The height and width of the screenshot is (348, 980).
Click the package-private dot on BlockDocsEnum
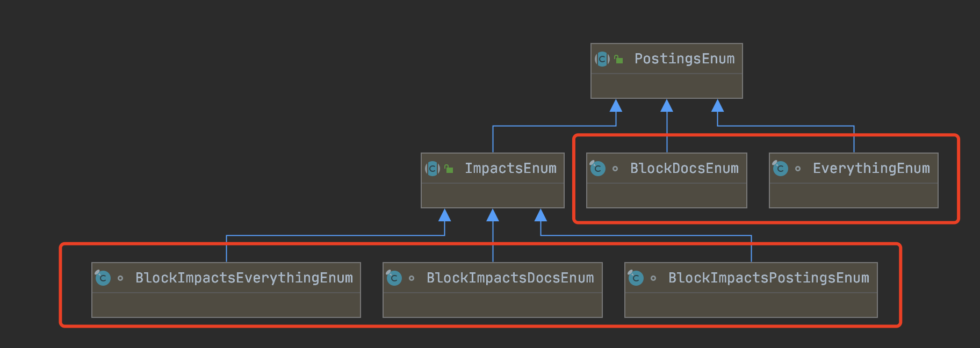(615, 169)
